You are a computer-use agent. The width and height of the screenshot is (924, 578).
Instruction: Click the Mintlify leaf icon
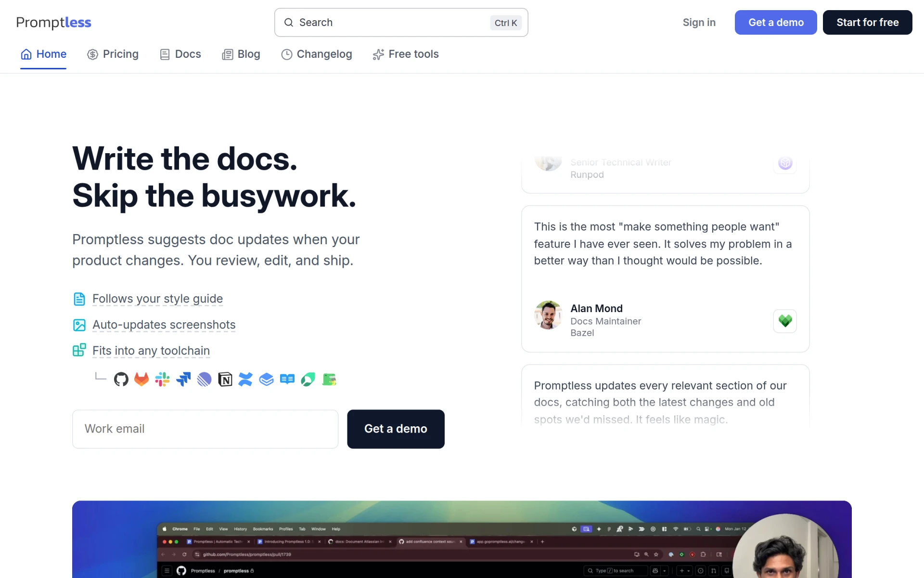tap(308, 380)
